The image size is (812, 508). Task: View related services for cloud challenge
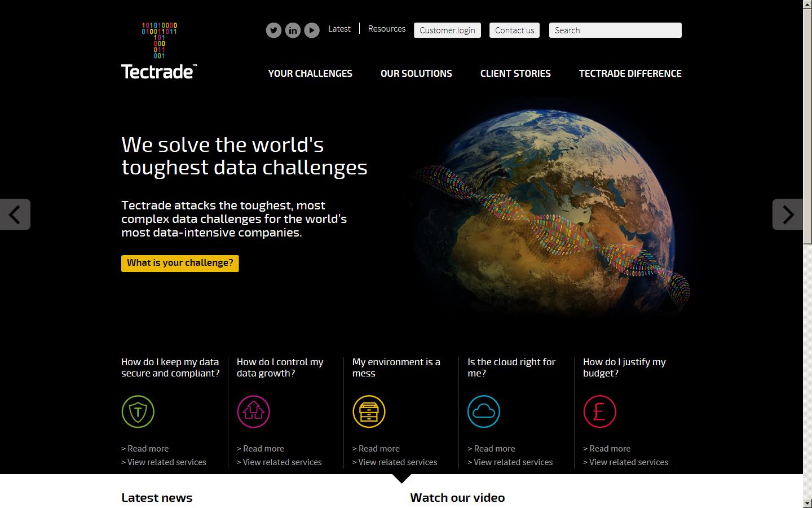(x=510, y=462)
